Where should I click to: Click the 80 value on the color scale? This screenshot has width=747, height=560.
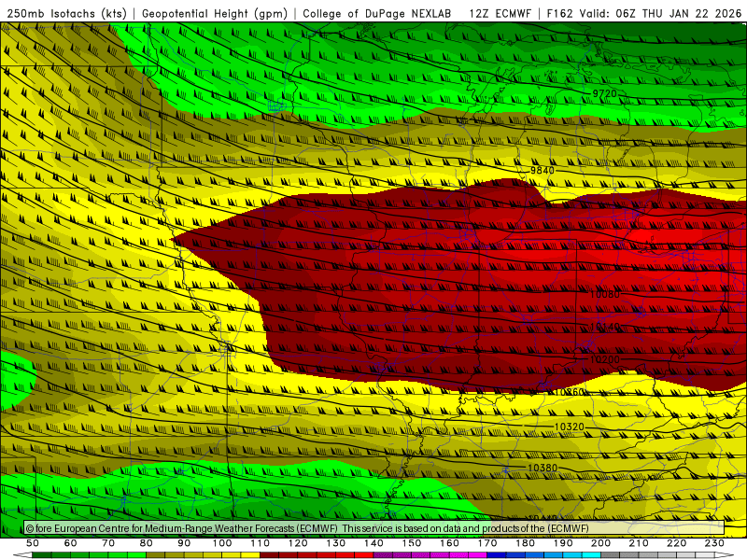point(147,543)
